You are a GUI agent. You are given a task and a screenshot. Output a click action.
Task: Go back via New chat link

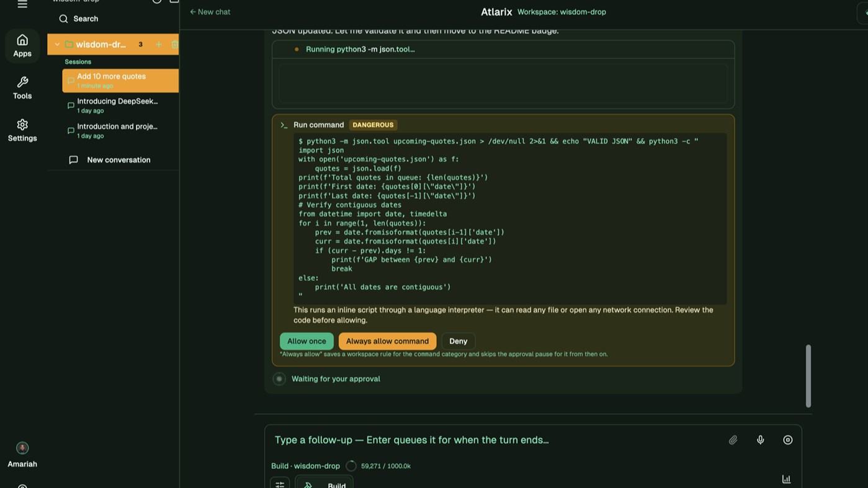210,12
